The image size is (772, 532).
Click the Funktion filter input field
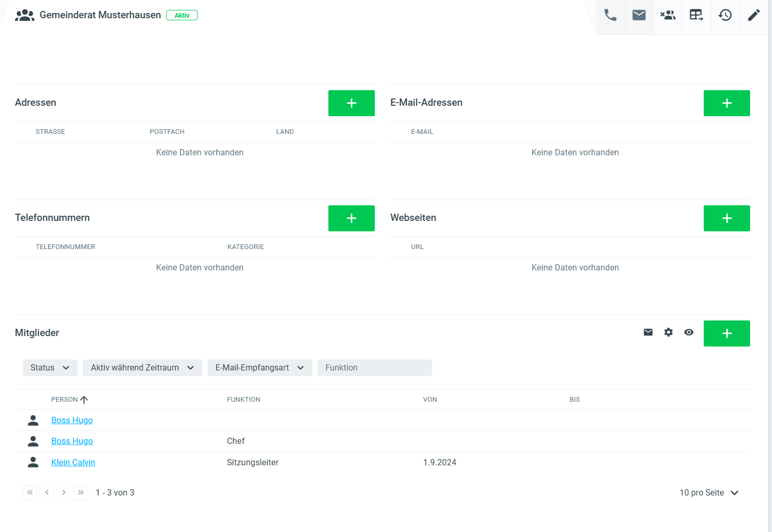[x=374, y=368]
